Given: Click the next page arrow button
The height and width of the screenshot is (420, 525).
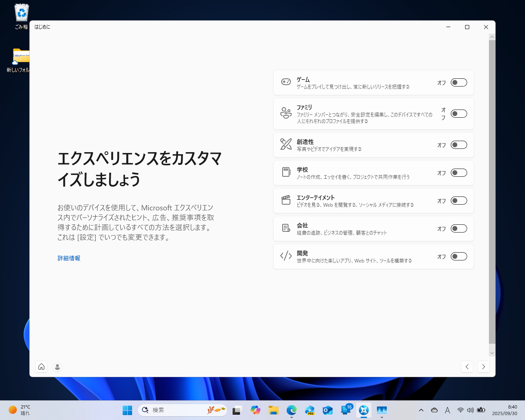Looking at the screenshot, I should 483,367.
